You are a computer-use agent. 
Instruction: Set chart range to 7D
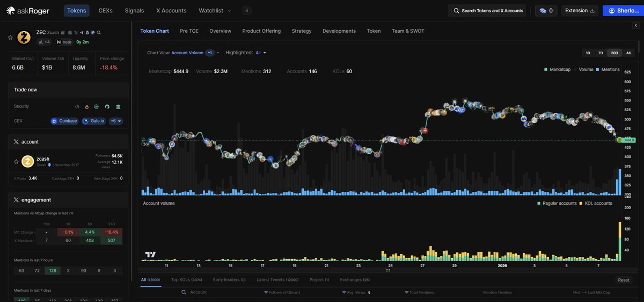(x=601, y=53)
